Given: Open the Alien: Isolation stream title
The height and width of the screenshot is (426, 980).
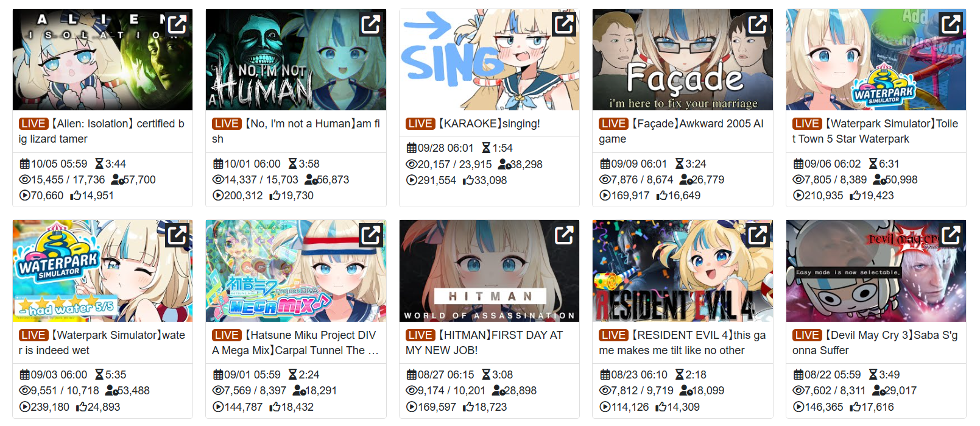Looking at the screenshot, I should 102,131.
